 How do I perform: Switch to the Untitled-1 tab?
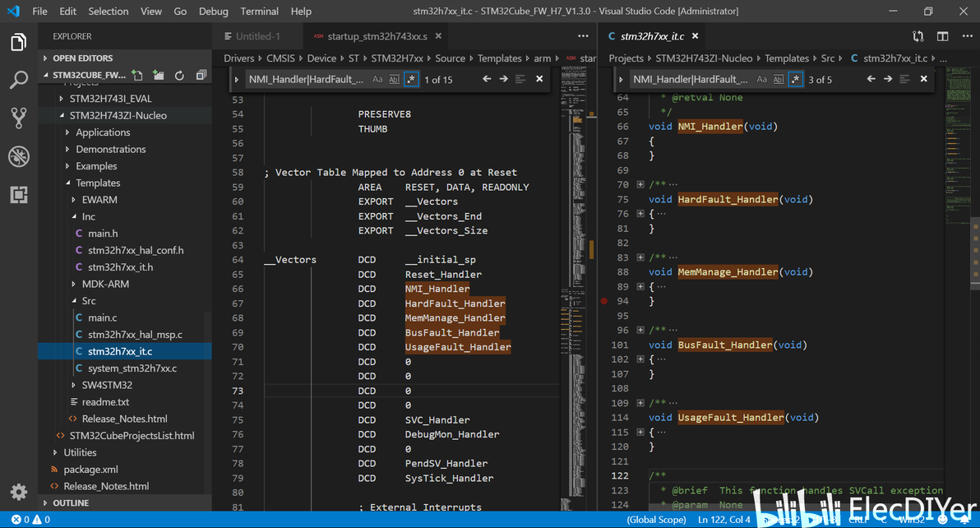point(257,36)
